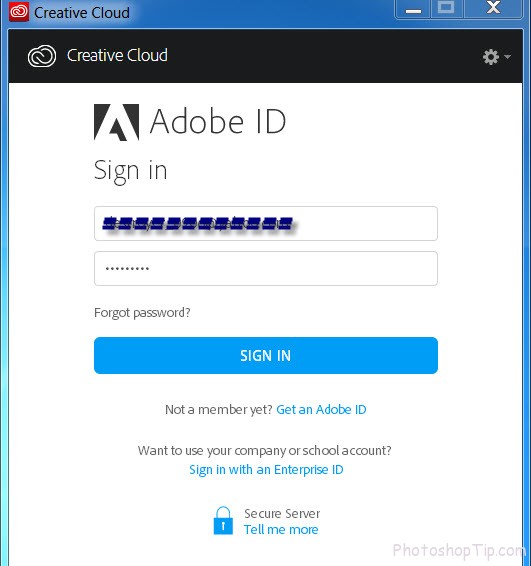Expand the arrow beside the gear
This screenshot has height=566, width=531.
[x=507, y=57]
